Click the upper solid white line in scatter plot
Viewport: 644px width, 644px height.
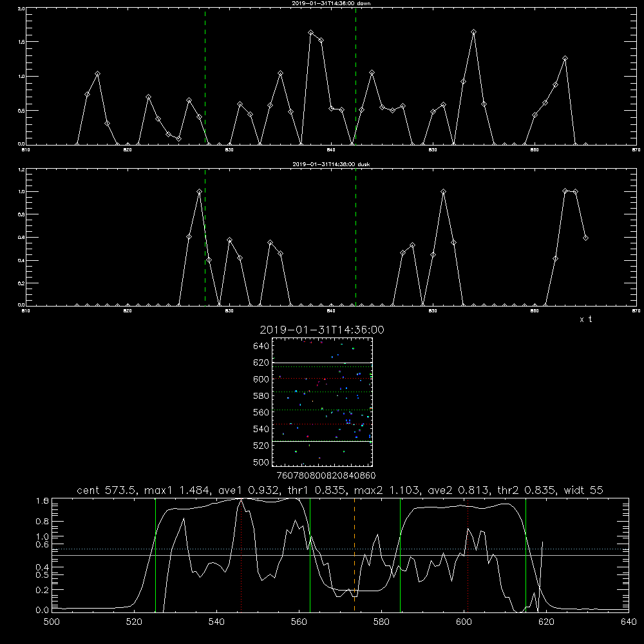(323, 363)
